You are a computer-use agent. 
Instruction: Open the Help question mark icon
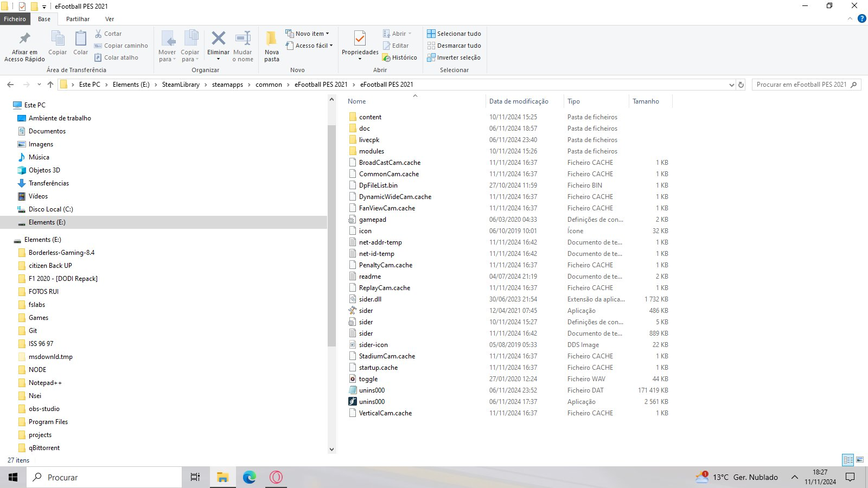point(861,19)
